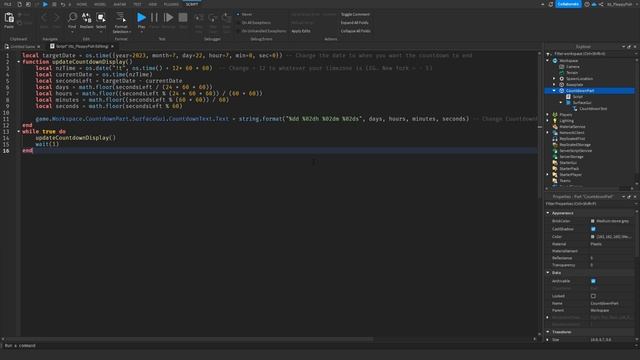Screen dimensions: 640x360
Task: Collapse while loop fold at line 13
Action: pyautogui.click(x=18, y=131)
